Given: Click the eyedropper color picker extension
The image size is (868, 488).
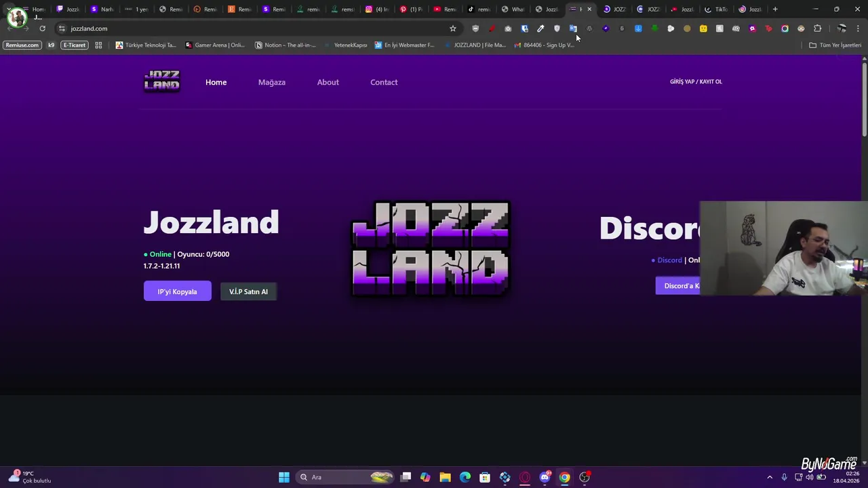Looking at the screenshot, I should pos(540,28).
